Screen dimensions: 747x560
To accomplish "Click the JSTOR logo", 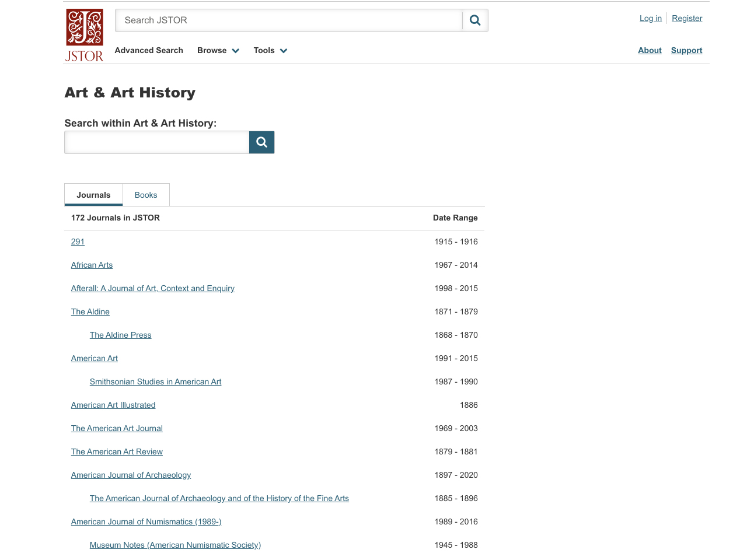I will pyautogui.click(x=85, y=35).
